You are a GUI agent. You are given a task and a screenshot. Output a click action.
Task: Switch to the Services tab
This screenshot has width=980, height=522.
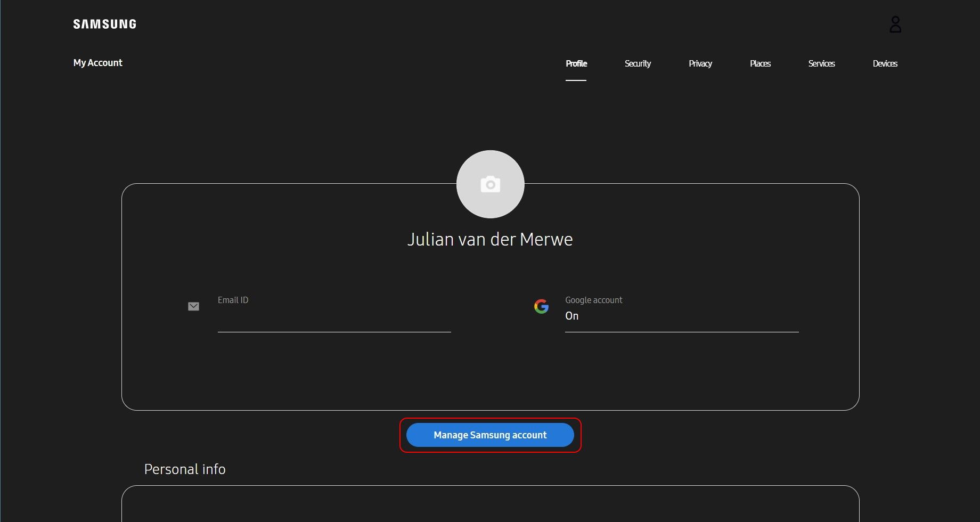(821, 64)
